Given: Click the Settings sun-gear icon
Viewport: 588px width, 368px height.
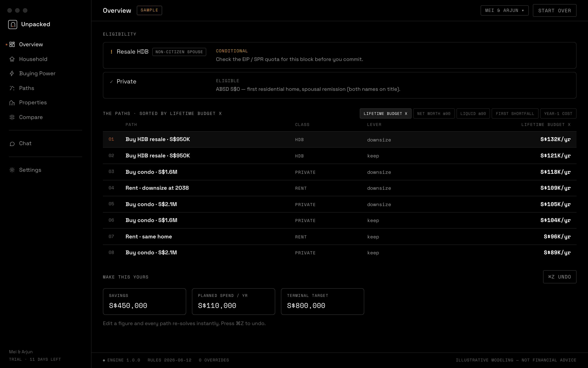Looking at the screenshot, I should 12,170.
